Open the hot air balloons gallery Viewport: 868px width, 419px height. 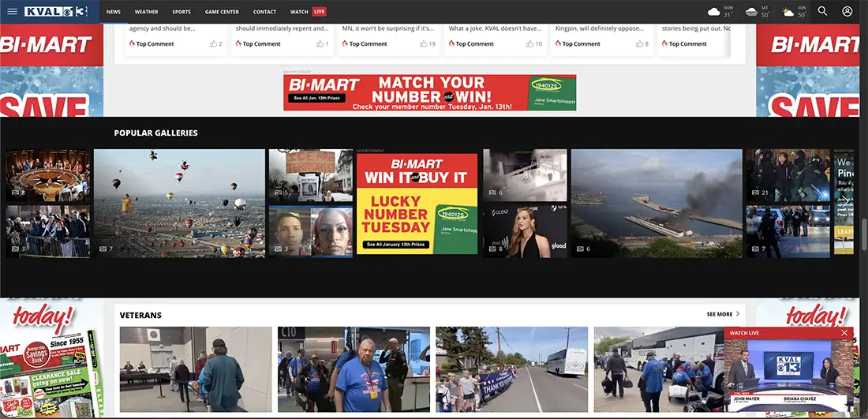(x=179, y=203)
